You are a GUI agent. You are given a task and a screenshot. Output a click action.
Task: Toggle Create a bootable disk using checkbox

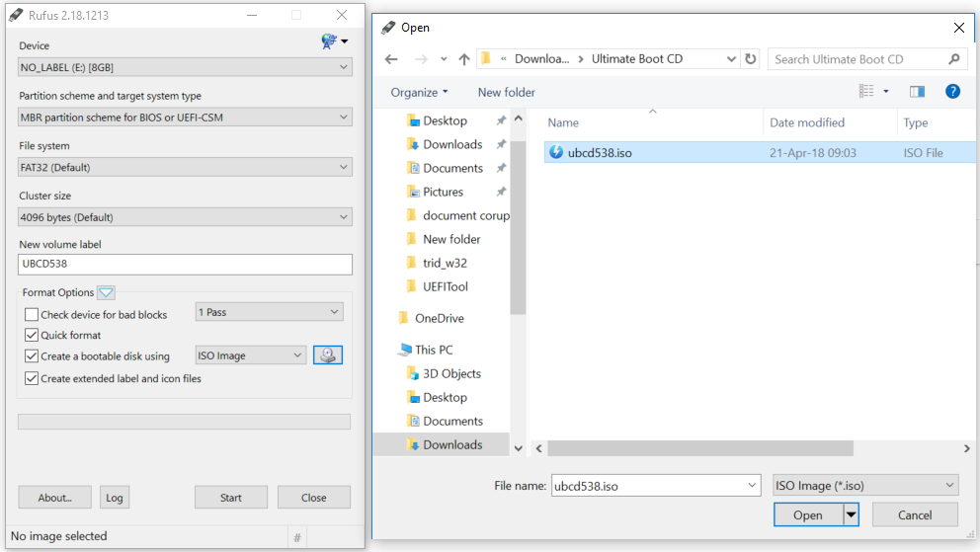click(x=32, y=355)
